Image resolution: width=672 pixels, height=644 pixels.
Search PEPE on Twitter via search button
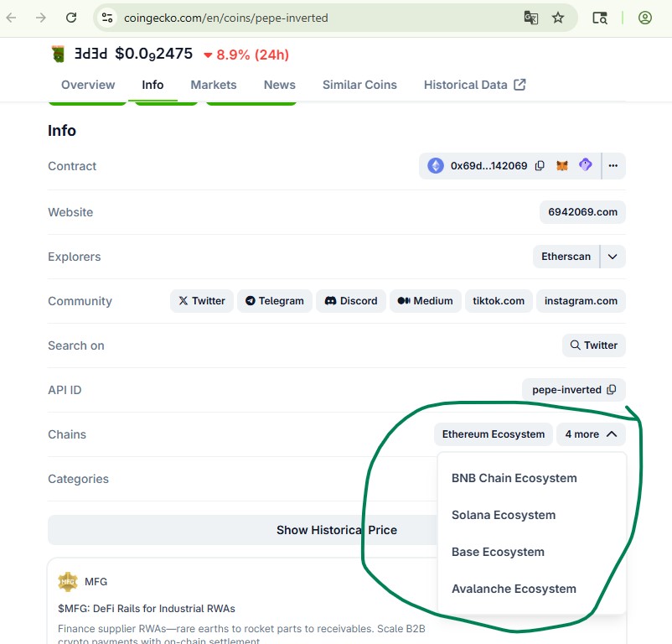tap(593, 345)
